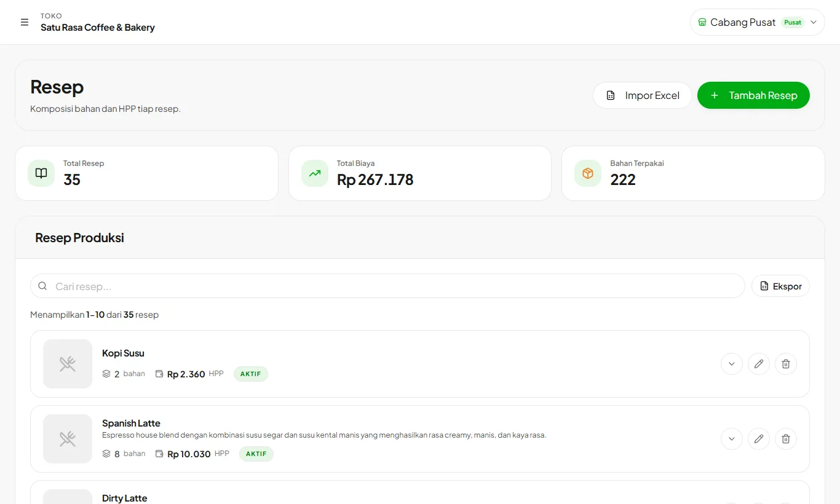
Task: Click the Spanish Latte description text
Action: click(324, 435)
